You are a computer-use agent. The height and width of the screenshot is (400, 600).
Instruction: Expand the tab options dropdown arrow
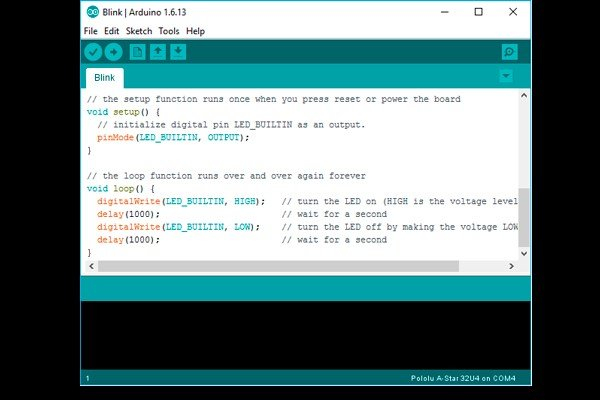pos(506,76)
